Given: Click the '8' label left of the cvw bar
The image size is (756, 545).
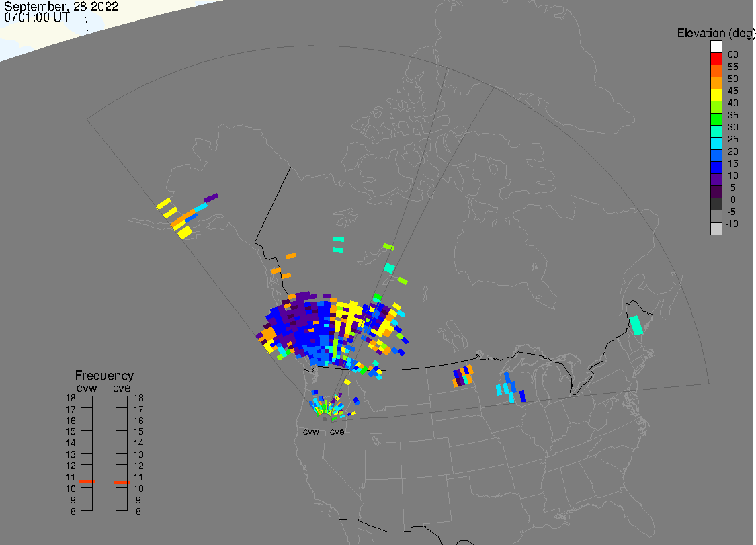Looking at the screenshot, I should pyautogui.click(x=73, y=511).
